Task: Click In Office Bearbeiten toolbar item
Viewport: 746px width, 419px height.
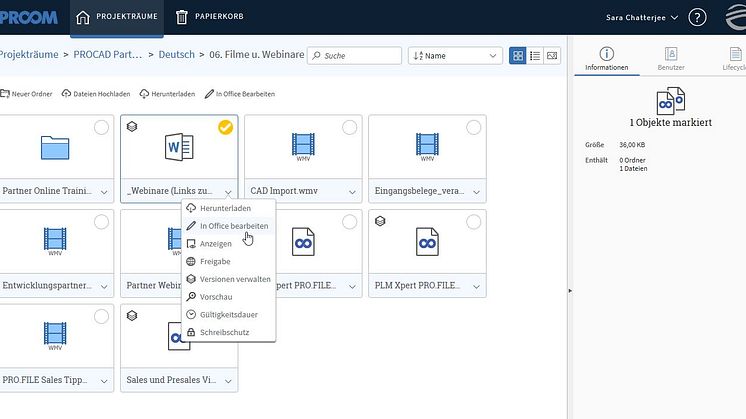Action: point(240,94)
